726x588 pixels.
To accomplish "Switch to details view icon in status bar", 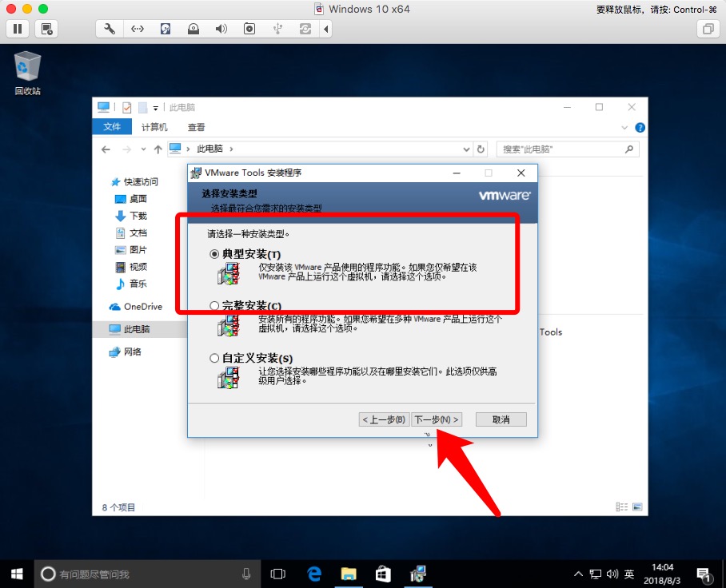I will point(622,507).
